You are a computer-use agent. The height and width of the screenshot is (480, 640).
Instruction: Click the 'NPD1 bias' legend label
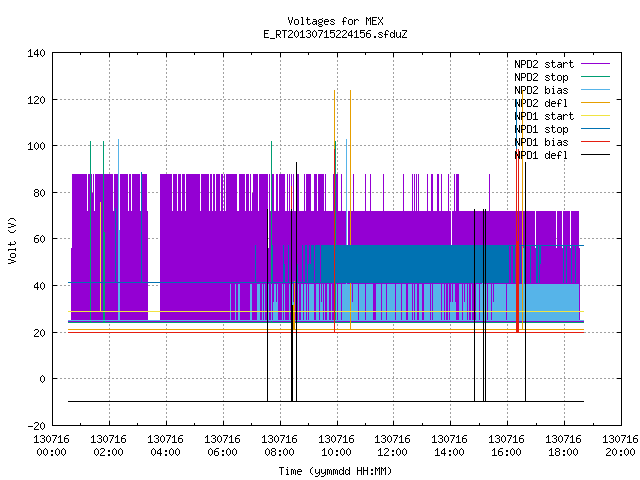tap(541, 142)
